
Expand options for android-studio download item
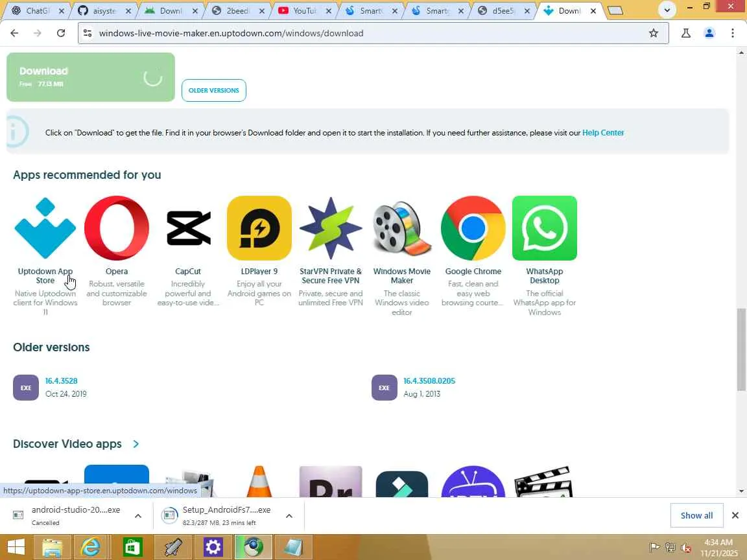(x=138, y=516)
